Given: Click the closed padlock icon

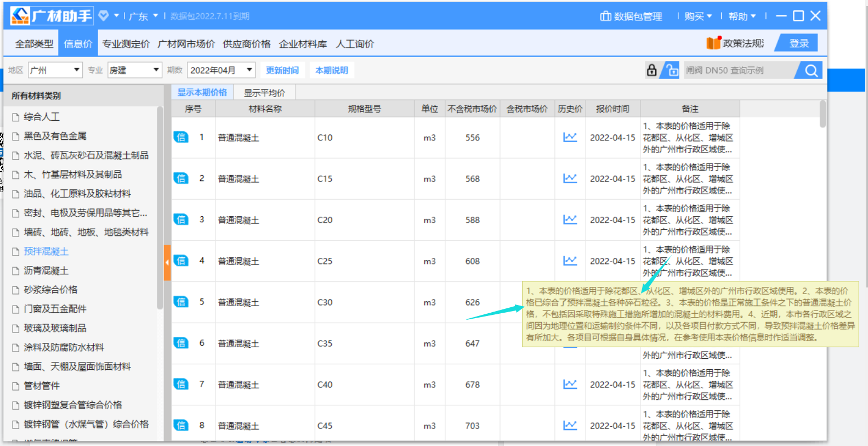Looking at the screenshot, I should [651, 70].
